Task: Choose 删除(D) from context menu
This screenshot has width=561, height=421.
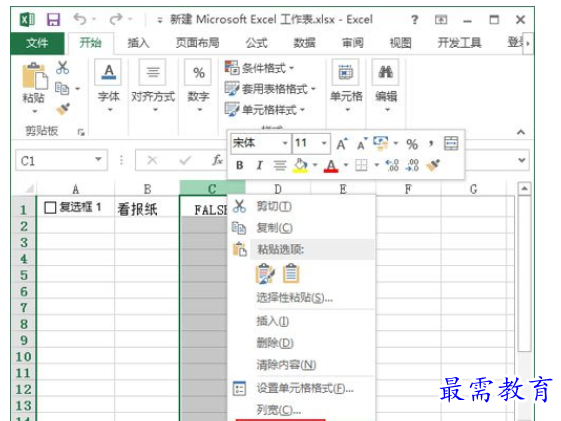Action: click(x=301, y=343)
